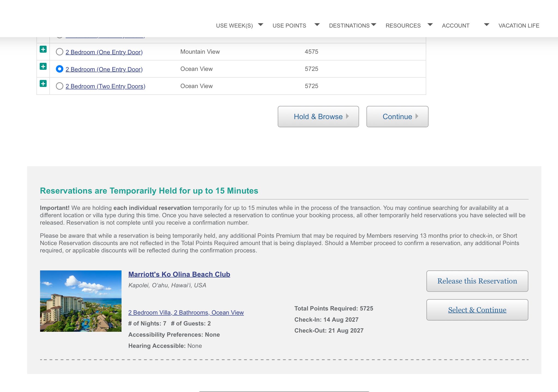Click the Hold & Browse button
558x392 pixels.
pos(318,117)
